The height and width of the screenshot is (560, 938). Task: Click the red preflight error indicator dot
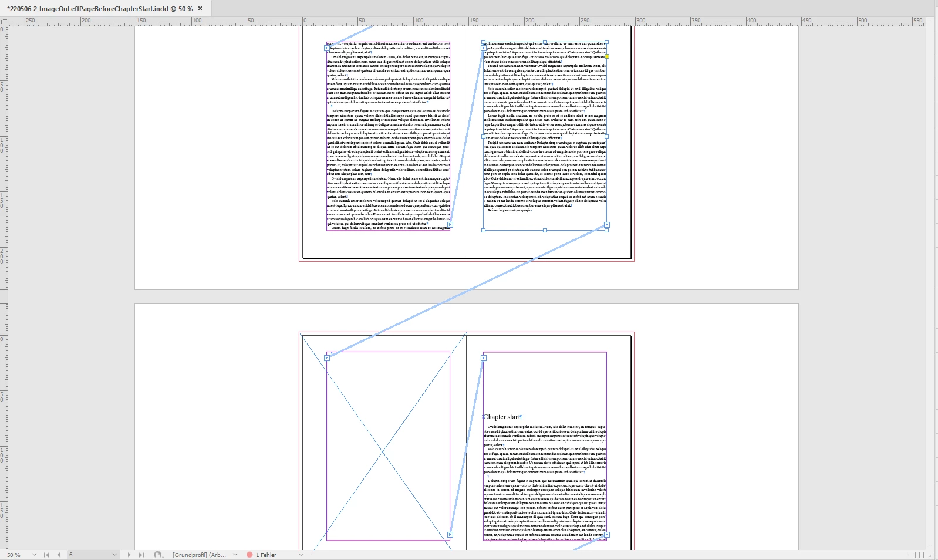click(249, 555)
